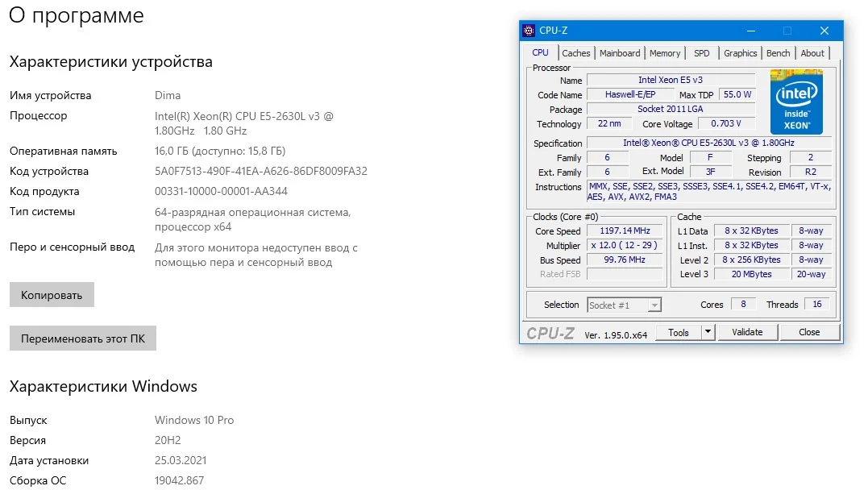Click the Specification field in CPU-Z
Viewport: 868px width, 490px height.
pyautogui.click(x=708, y=143)
